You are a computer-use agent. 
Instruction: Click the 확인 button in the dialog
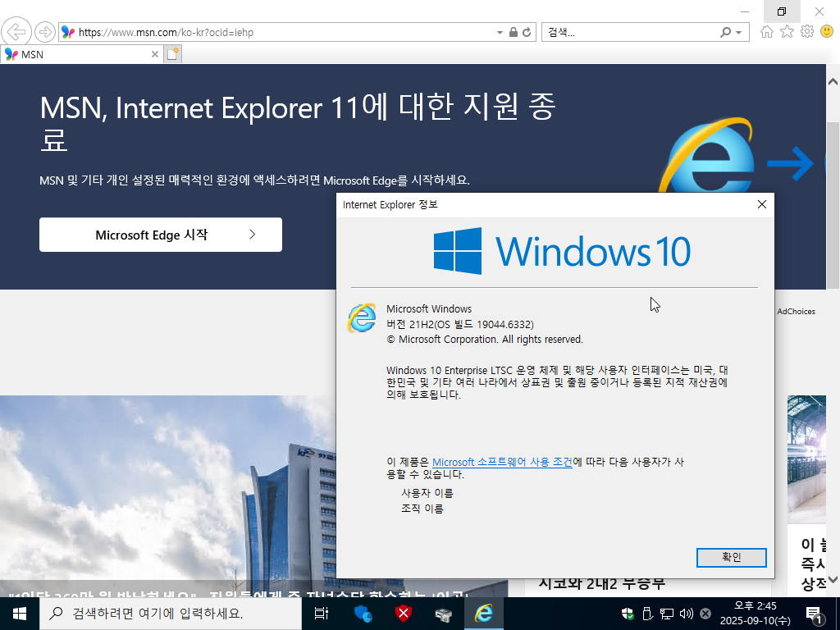[731, 557]
